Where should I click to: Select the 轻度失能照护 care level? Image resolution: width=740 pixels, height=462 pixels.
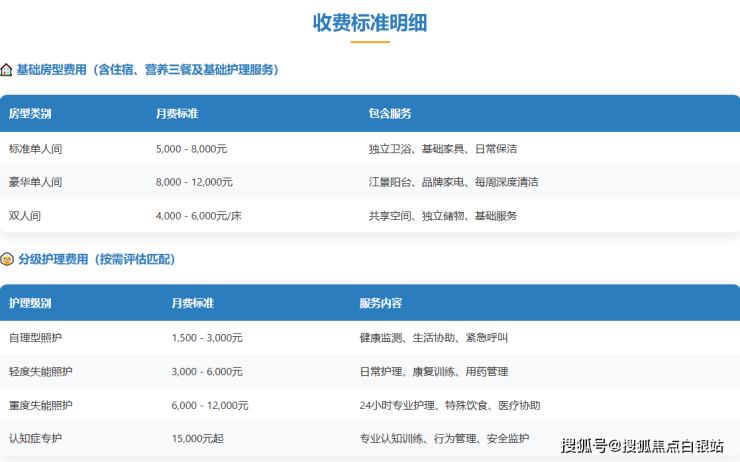pos(40,371)
